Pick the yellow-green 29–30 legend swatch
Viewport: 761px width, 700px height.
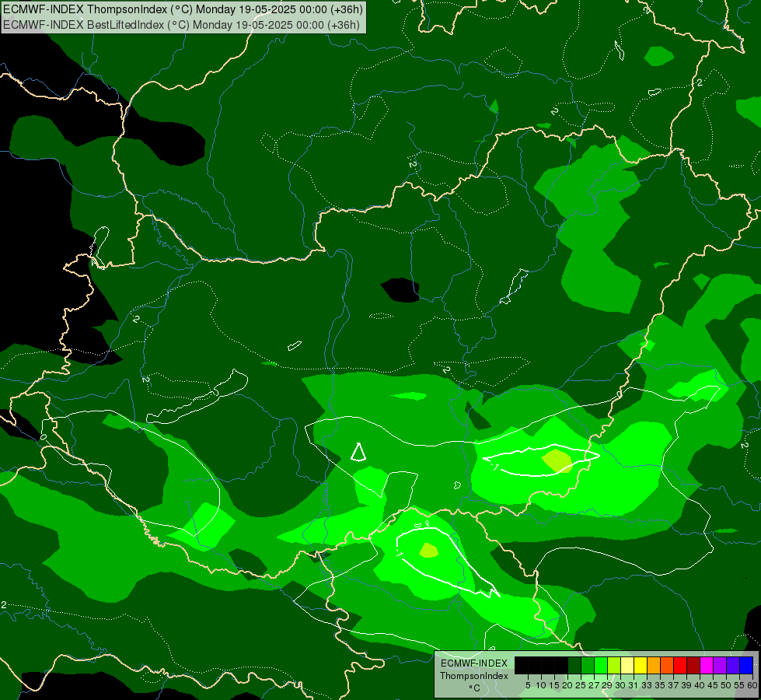pos(614,665)
